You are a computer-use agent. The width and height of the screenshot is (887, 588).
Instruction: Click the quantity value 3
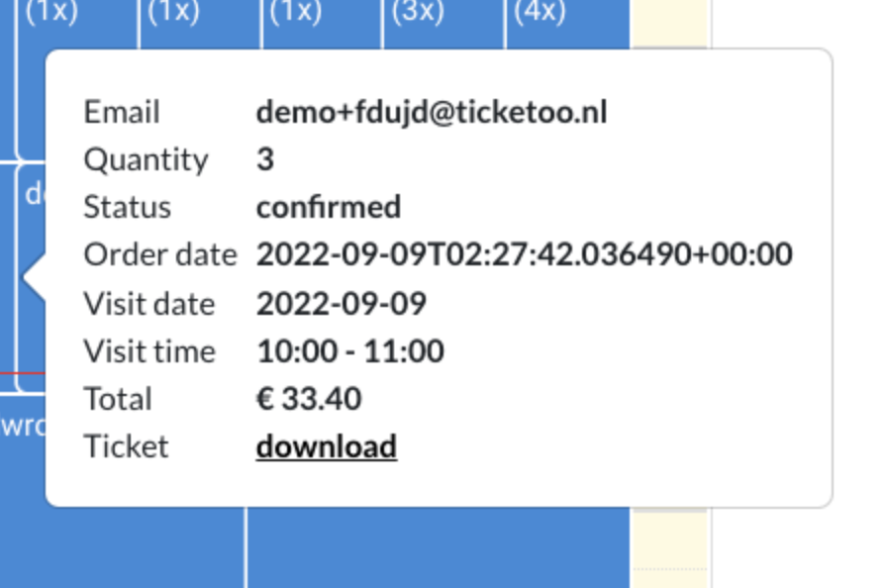(264, 159)
